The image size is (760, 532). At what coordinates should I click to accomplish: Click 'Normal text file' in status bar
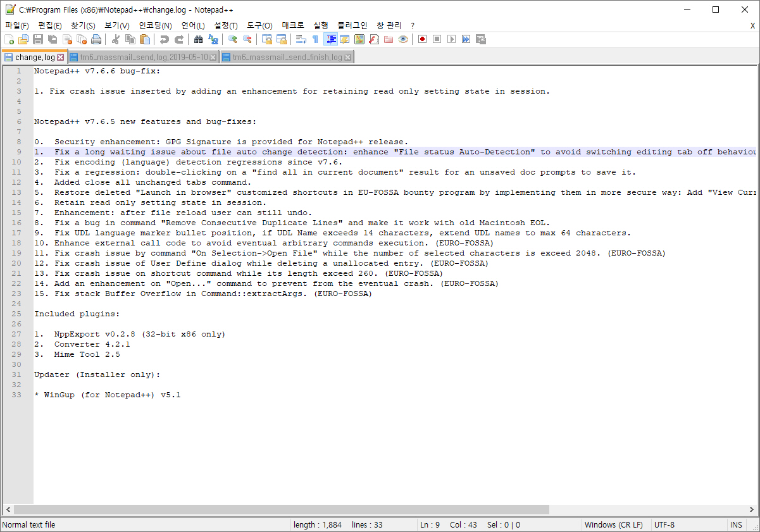29,525
